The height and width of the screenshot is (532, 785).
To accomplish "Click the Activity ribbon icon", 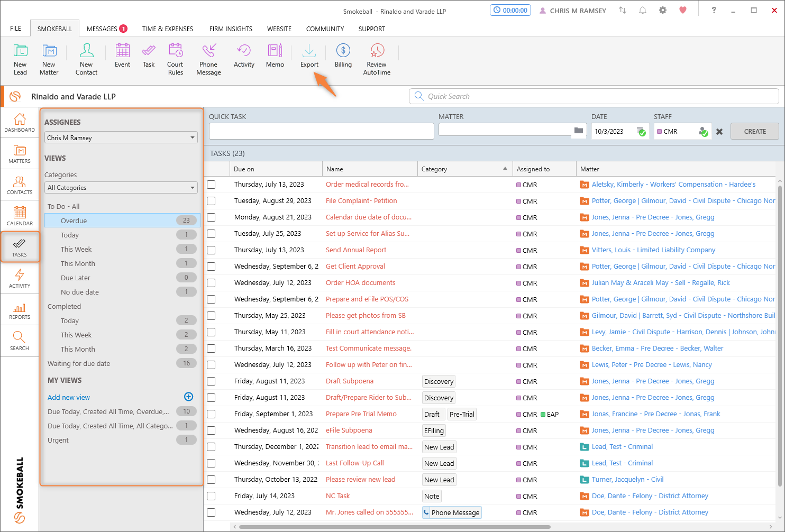I will [x=244, y=56].
